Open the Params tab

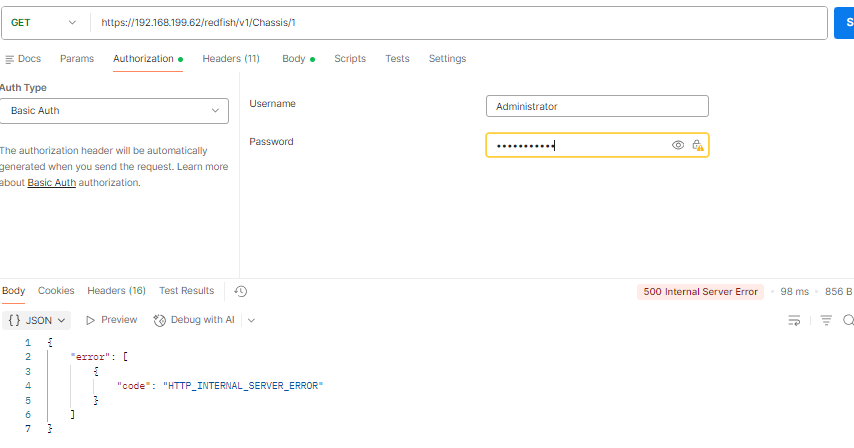pyautogui.click(x=77, y=59)
